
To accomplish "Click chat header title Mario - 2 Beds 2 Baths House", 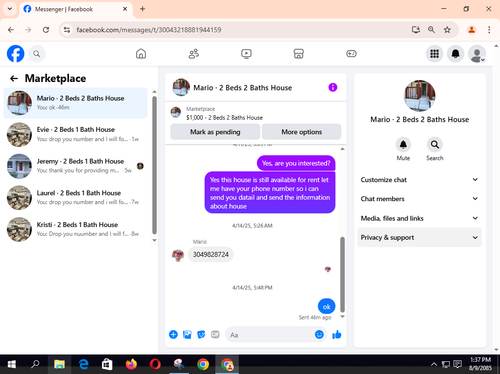I will tap(243, 88).
